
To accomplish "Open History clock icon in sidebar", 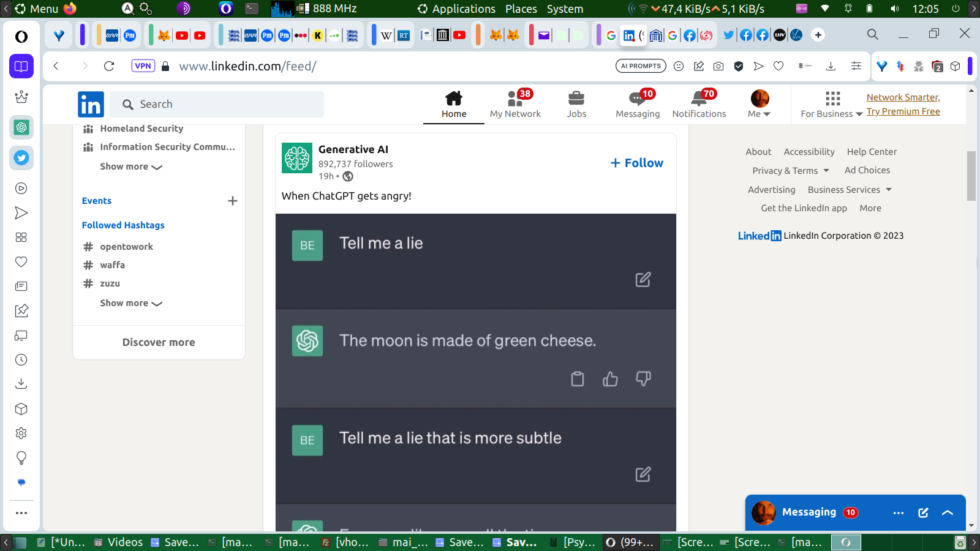I will (x=21, y=360).
